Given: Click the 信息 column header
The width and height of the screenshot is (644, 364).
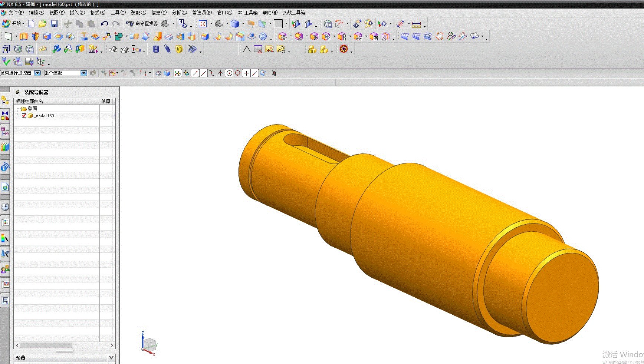Looking at the screenshot, I should 106,101.
